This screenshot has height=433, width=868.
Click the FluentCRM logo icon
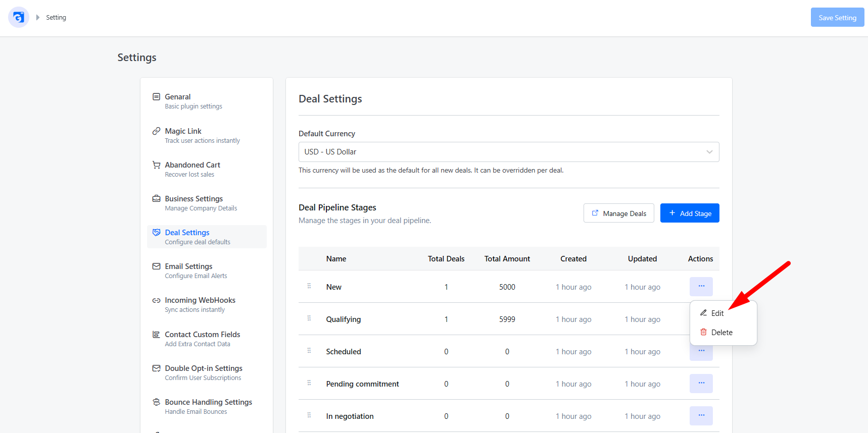click(x=19, y=17)
